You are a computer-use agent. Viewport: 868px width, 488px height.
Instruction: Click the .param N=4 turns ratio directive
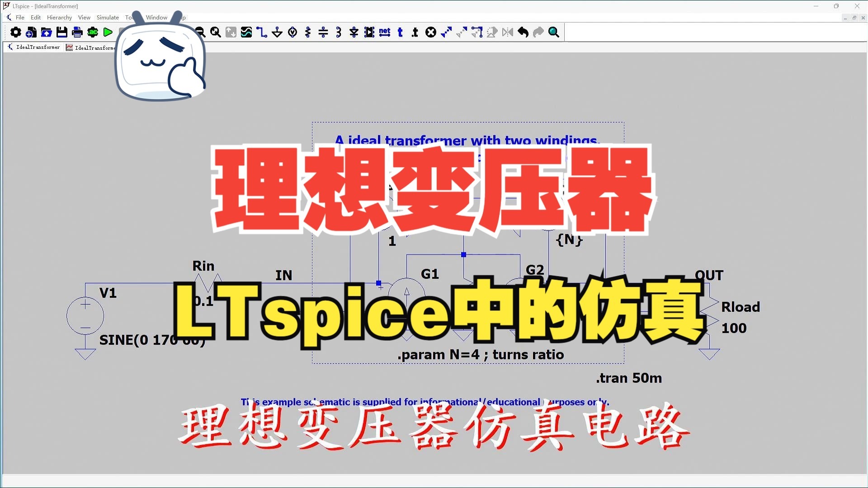[481, 355]
